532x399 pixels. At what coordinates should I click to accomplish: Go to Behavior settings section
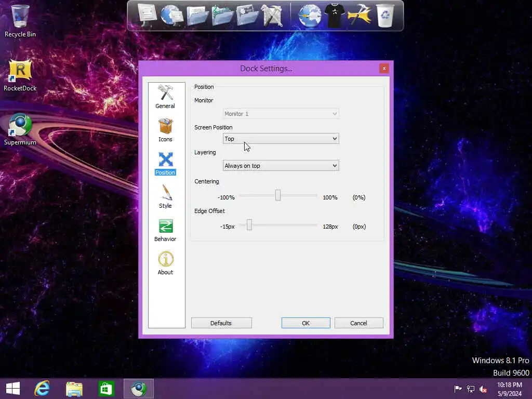(x=165, y=230)
